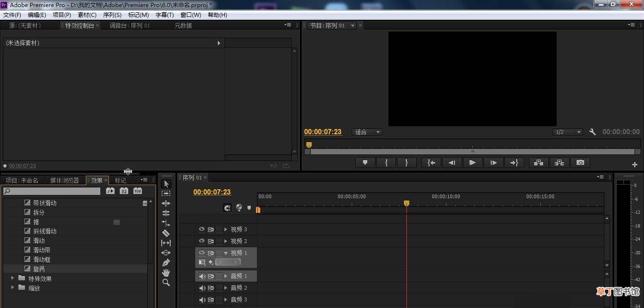
Task: Click the Extract button
Action: pyautogui.click(x=559, y=162)
